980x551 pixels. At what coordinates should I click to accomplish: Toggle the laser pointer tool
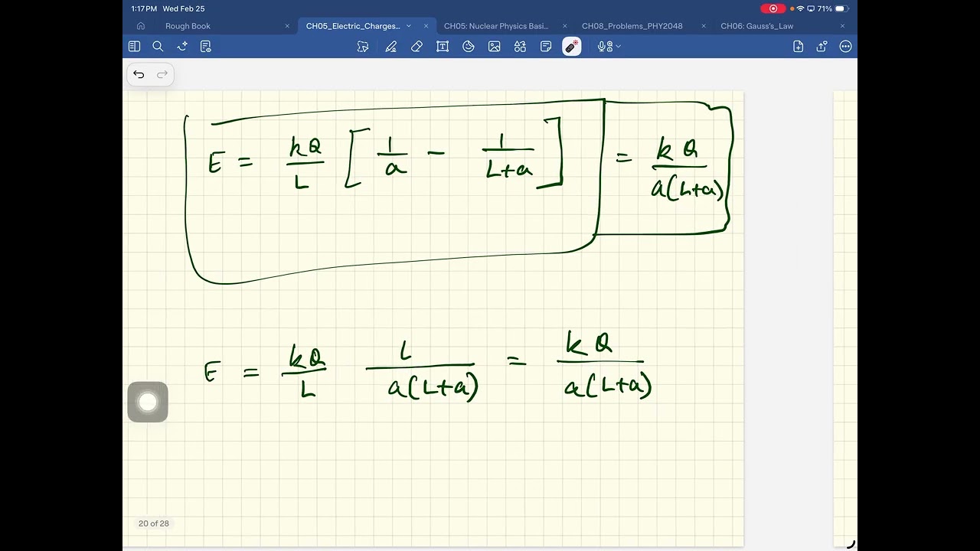[x=572, y=47]
